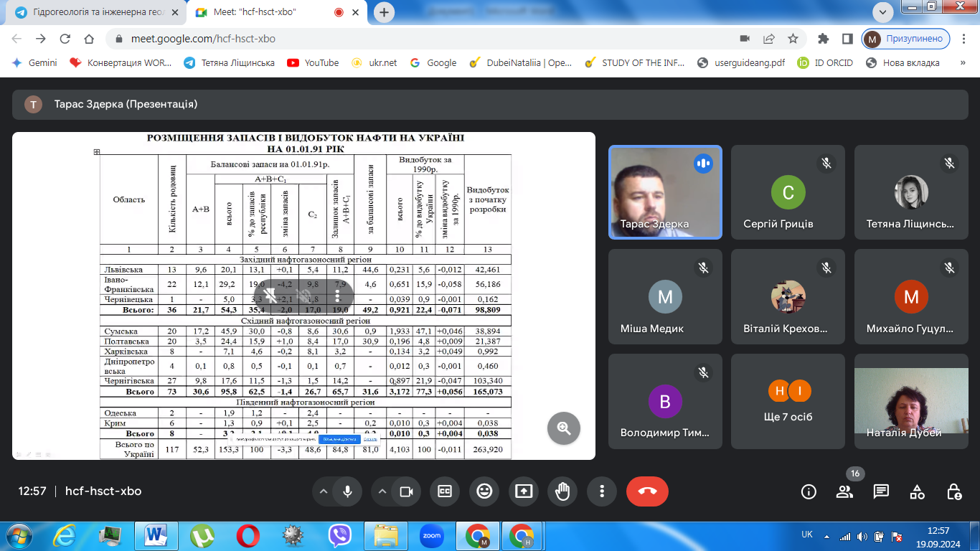Open the YouTube bookmark
The width and height of the screenshot is (980, 551).
313,62
